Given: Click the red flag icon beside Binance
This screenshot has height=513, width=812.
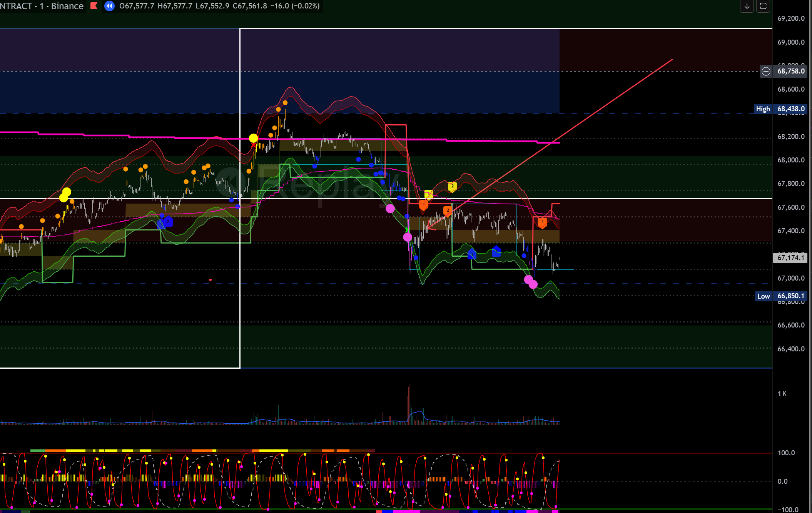Looking at the screenshot, I should click(94, 6).
